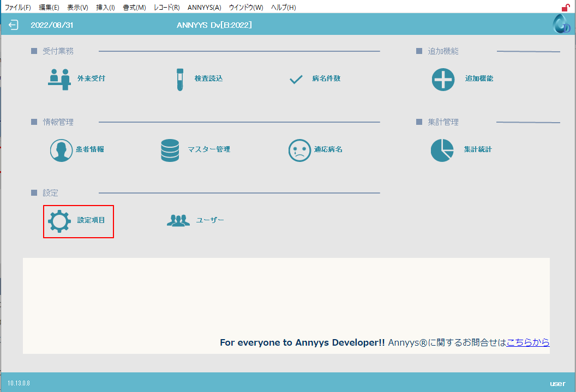
Task: Click the 病名件数 checkmark icon
Action: point(296,79)
